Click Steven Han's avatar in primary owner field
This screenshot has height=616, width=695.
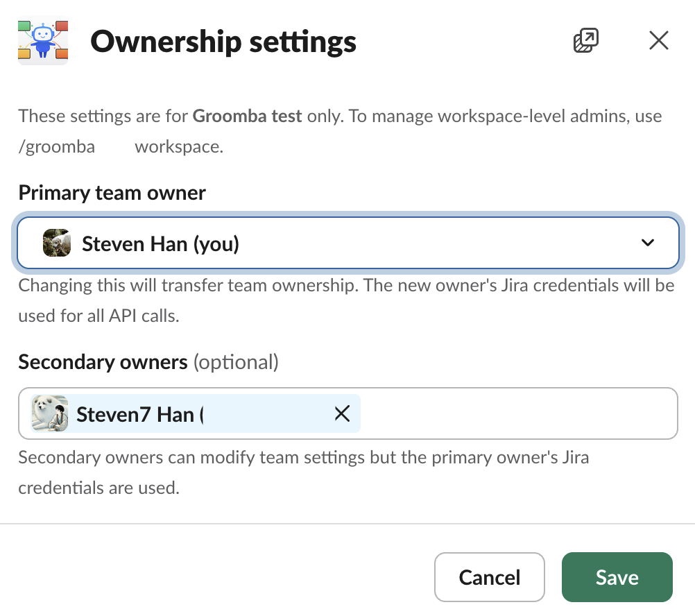[57, 243]
